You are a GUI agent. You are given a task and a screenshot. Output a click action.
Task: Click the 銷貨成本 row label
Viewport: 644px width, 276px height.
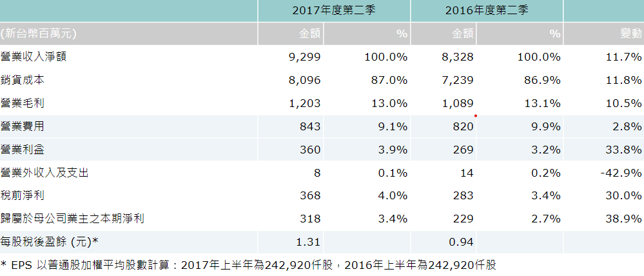[x=23, y=80]
